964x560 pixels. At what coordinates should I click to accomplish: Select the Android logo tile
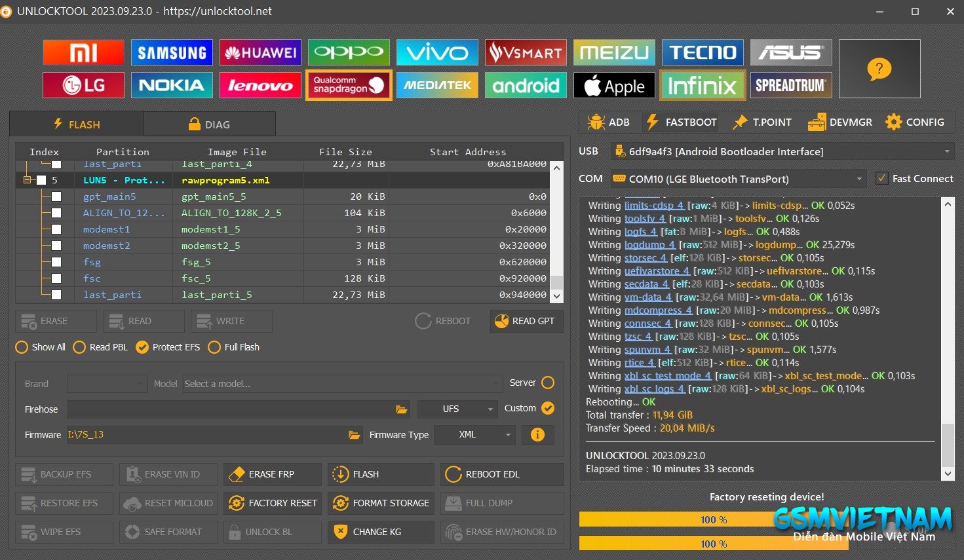[x=526, y=85]
